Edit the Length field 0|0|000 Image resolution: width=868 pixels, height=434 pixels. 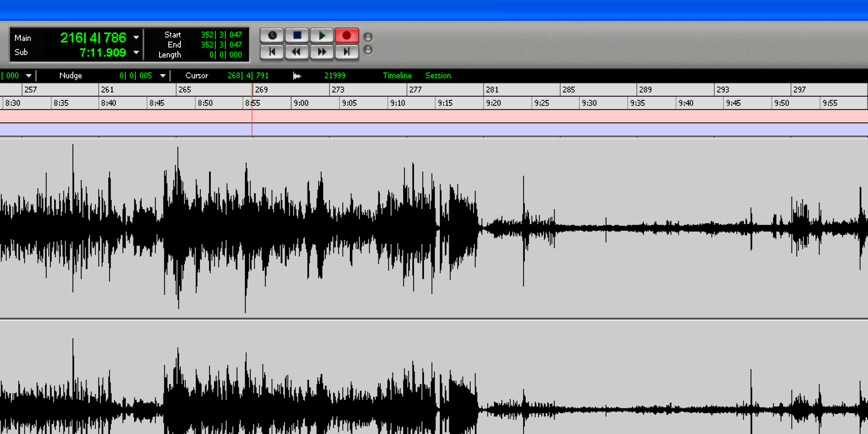(x=226, y=55)
